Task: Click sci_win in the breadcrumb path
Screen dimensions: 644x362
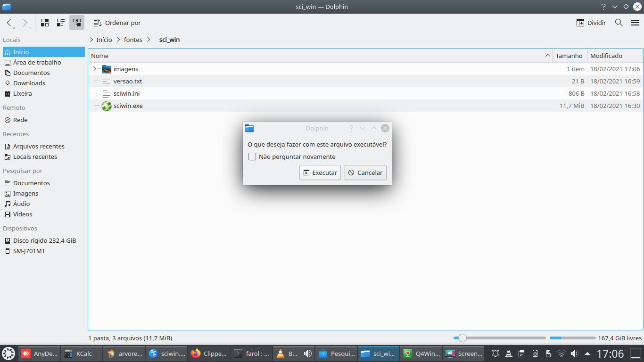Action: pos(169,40)
